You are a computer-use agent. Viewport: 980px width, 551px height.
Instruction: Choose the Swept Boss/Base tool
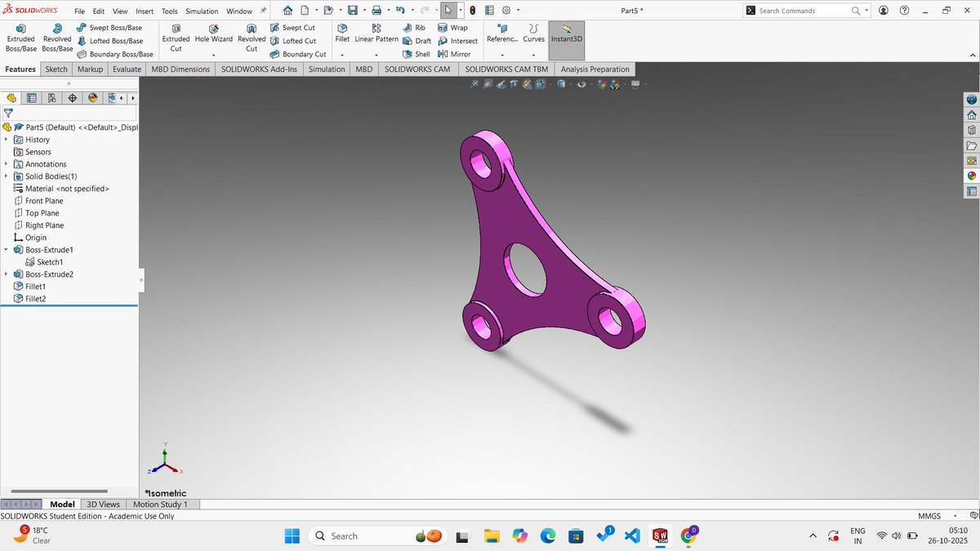[x=109, y=28]
